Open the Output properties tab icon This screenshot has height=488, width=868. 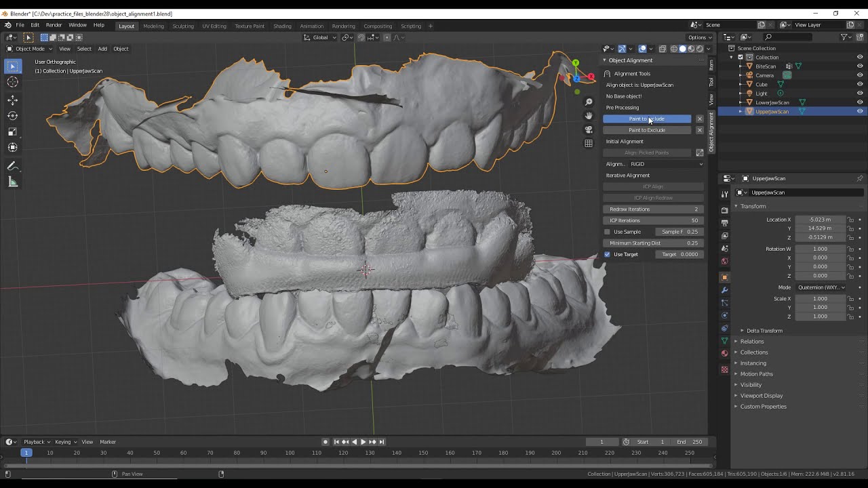click(x=724, y=223)
